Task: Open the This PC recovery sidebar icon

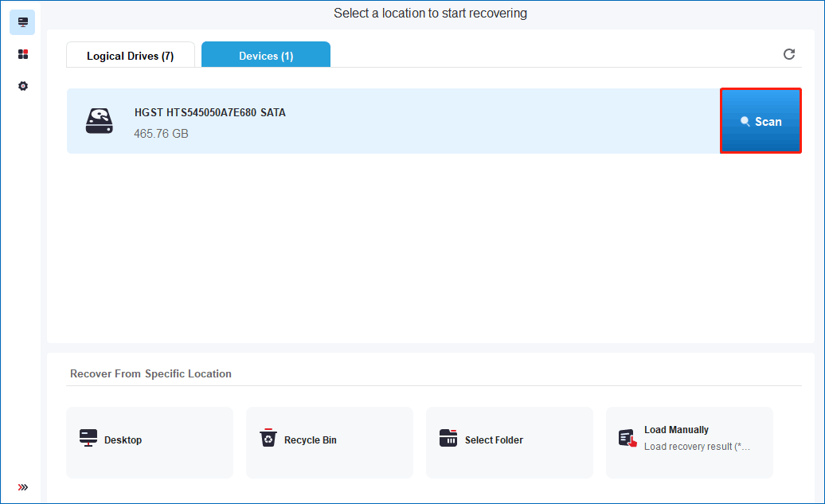Action: coord(22,22)
